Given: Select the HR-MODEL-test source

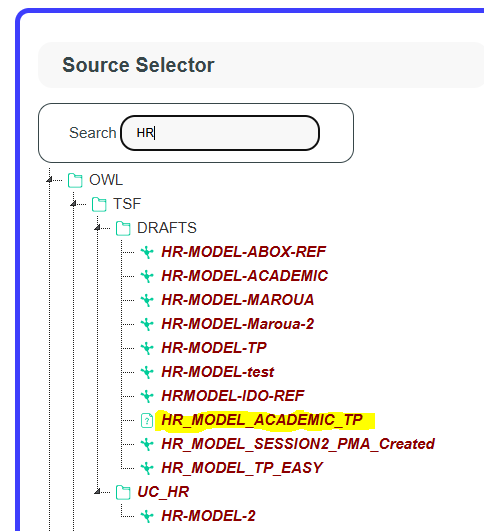Looking at the screenshot, I should point(218,372).
